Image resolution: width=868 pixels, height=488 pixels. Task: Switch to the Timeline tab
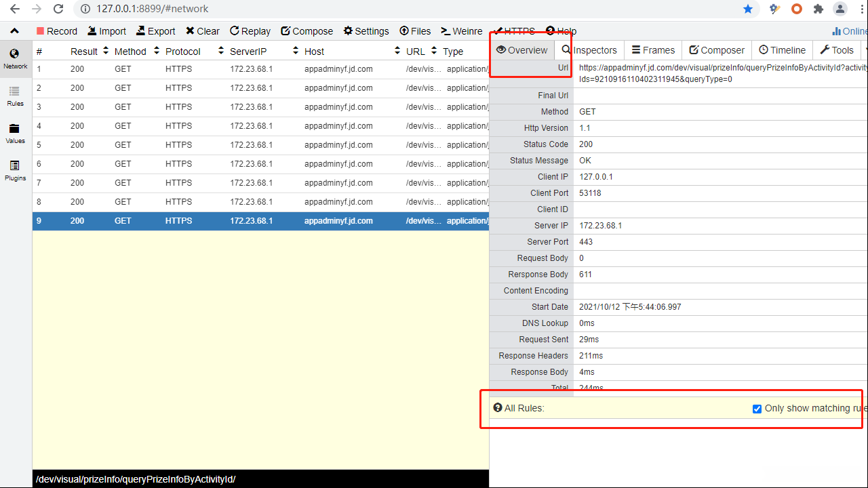coord(782,50)
